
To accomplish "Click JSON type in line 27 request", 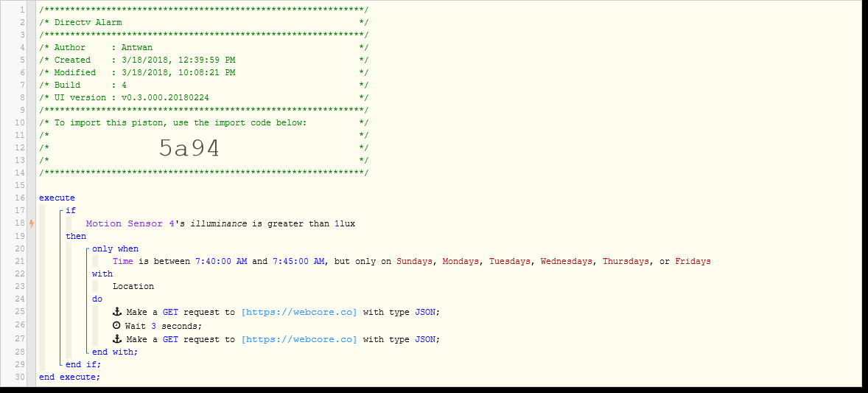I will [x=425, y=338].
